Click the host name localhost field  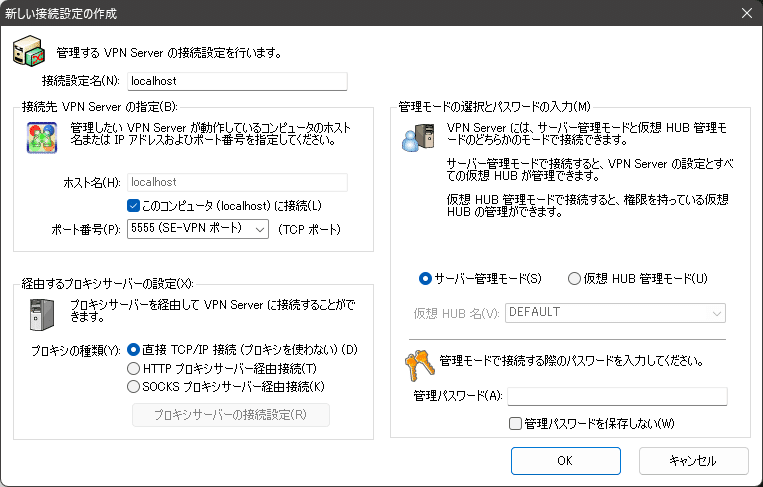(x=237, y=182)
